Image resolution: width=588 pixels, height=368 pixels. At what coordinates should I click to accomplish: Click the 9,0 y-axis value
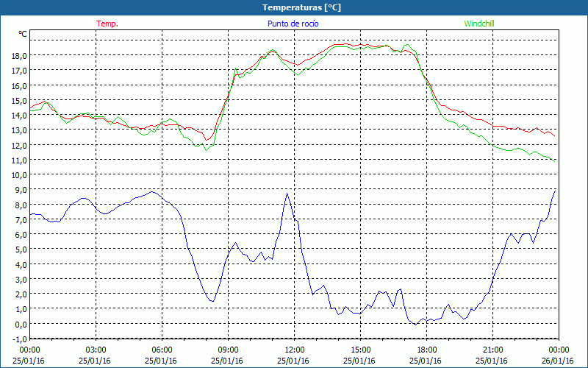click(x=23, y=190)
